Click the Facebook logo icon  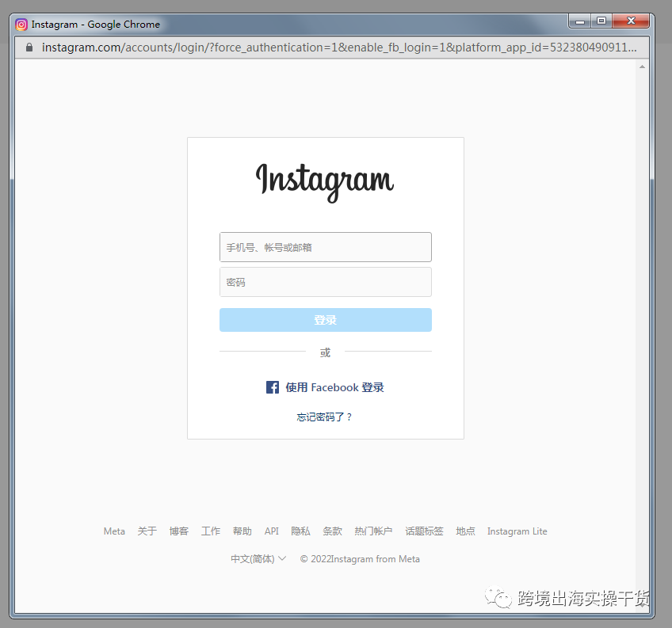[273, 387]
